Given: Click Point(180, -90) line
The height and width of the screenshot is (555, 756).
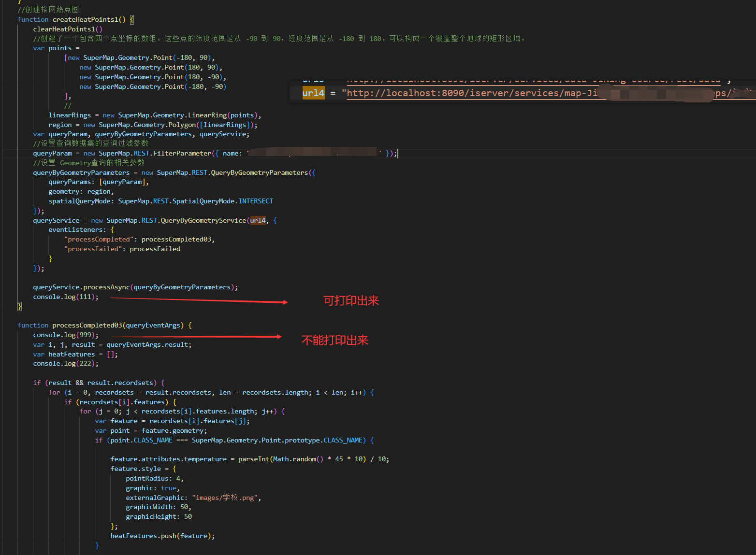Looking at the screenshot, I should 153,77.
